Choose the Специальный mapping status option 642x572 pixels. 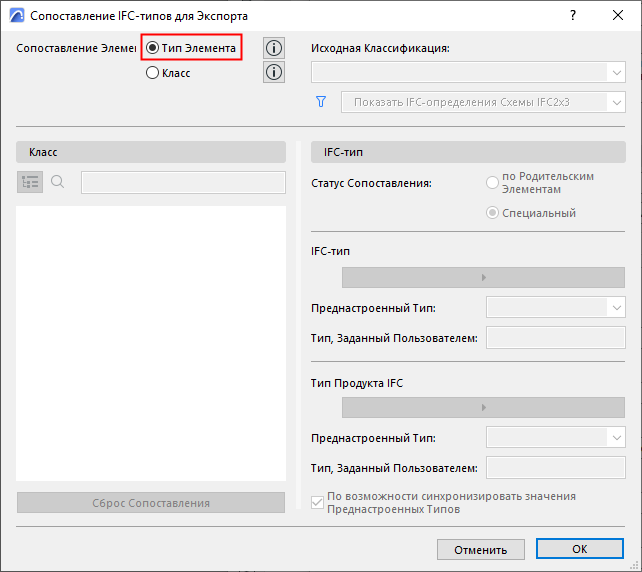tap(492, 212)
